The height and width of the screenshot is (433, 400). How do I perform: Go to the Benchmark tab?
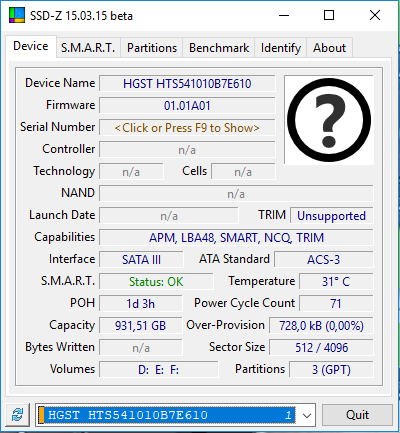(x=219, y=48)
